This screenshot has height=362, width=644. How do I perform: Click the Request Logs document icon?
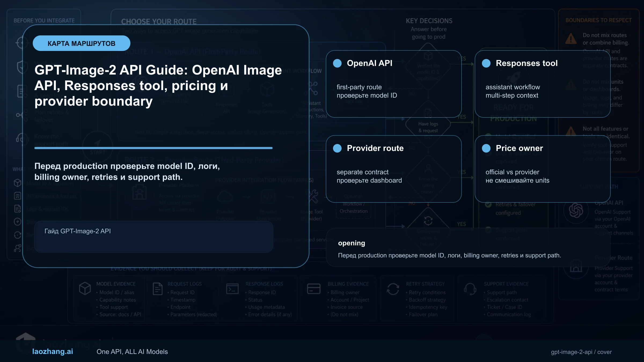pyautogui.click(x=158, y=289)
